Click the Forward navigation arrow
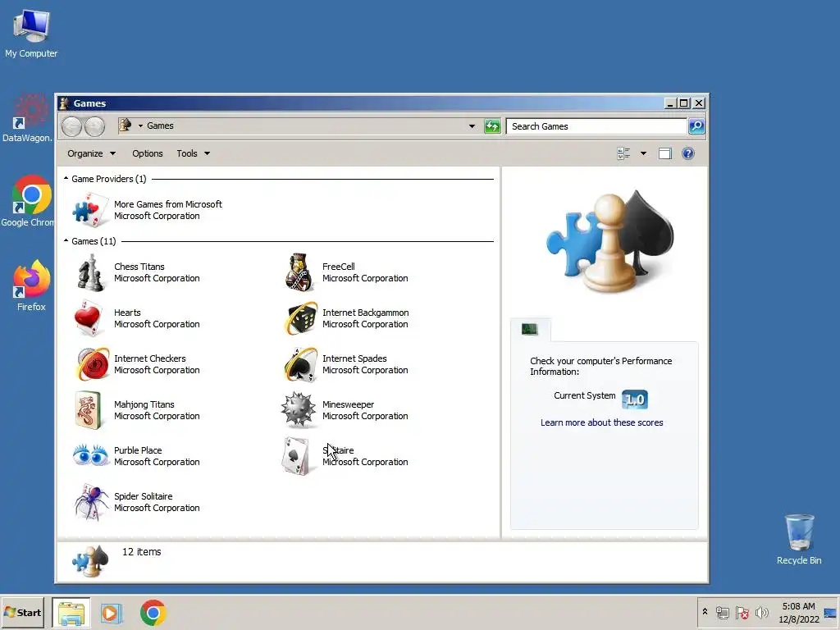Screen dimensions: 840x630 95,126
